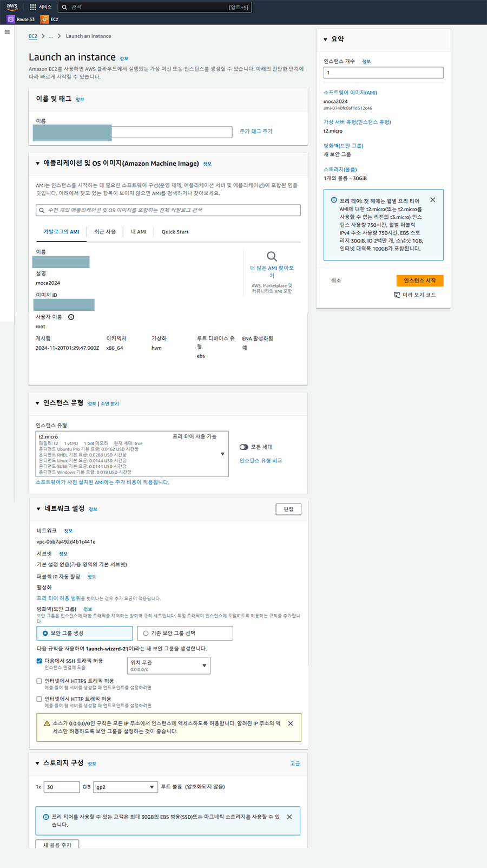The image size is (487, 868).
Task: Click 소프트웨어 이미지(AMI) summary link
Action: click(x=350, y=93)
